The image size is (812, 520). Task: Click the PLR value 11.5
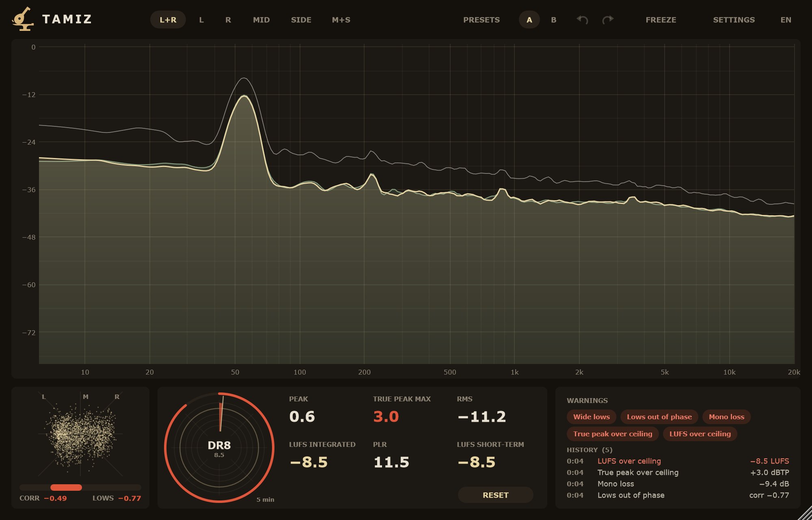point(391,462)
